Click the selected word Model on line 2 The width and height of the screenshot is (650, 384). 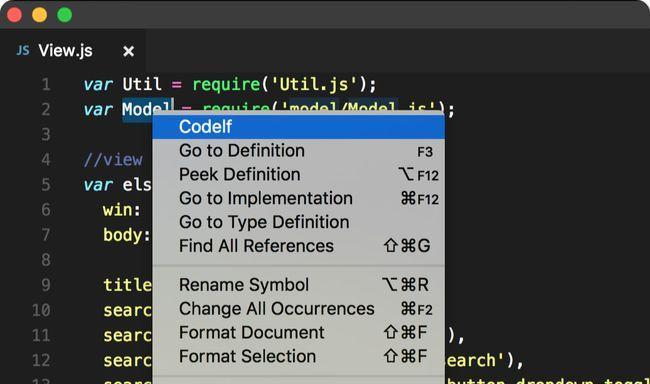pyautogui.click(x=147, y=110)
